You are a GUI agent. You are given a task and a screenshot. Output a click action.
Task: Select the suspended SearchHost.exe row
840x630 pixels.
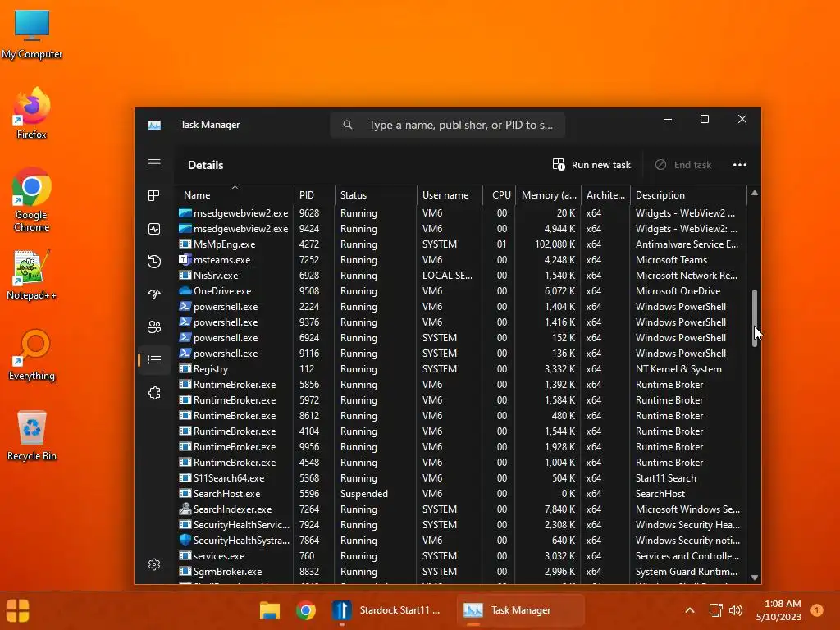pyautogui.click(x=461, y=493)
